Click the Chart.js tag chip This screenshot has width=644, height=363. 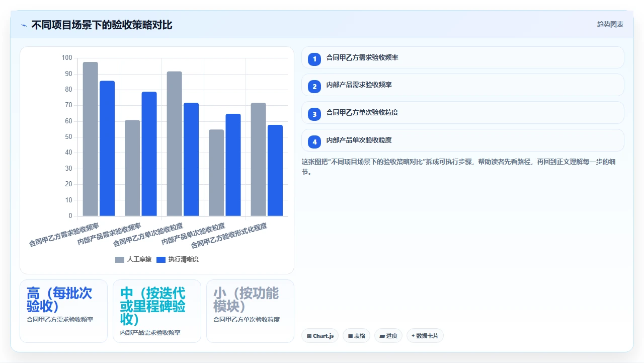[x=320, y=336]
